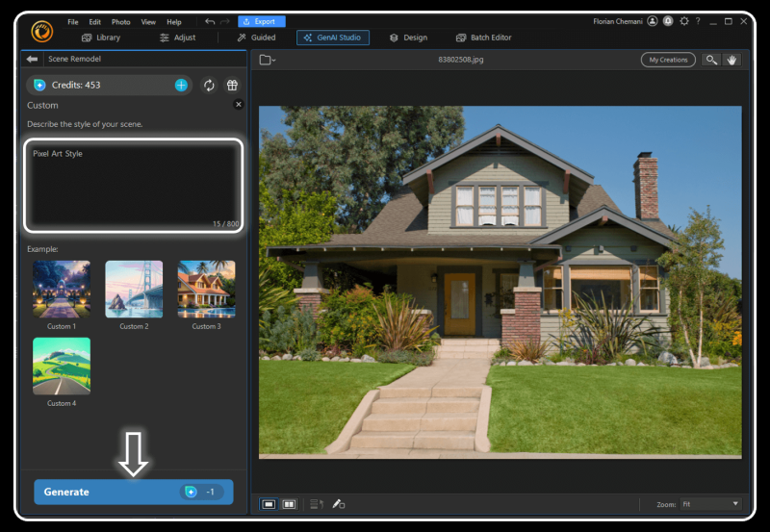Click the Export button
This screenshot has height=532, width=770.
261,21
